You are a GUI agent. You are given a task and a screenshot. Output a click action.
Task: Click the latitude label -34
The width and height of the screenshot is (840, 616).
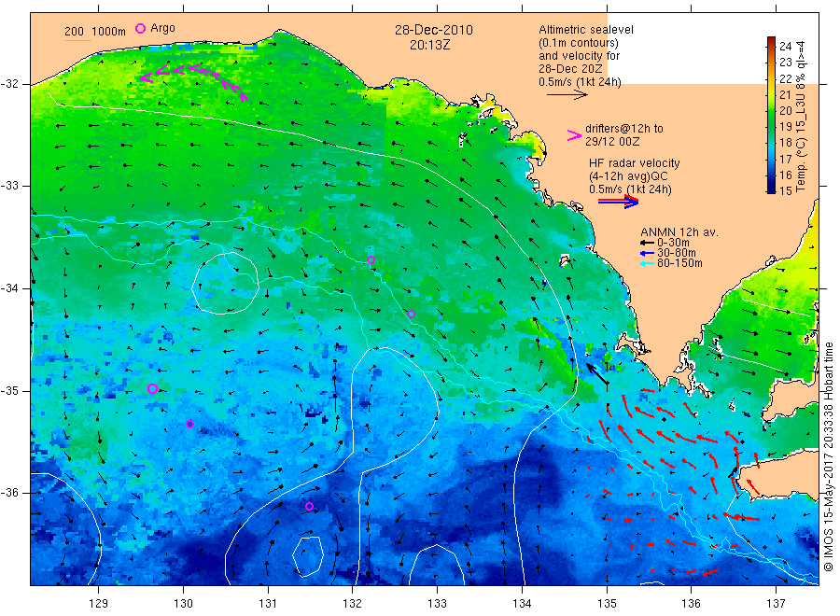pyautogui.click(x=10, y=288)
